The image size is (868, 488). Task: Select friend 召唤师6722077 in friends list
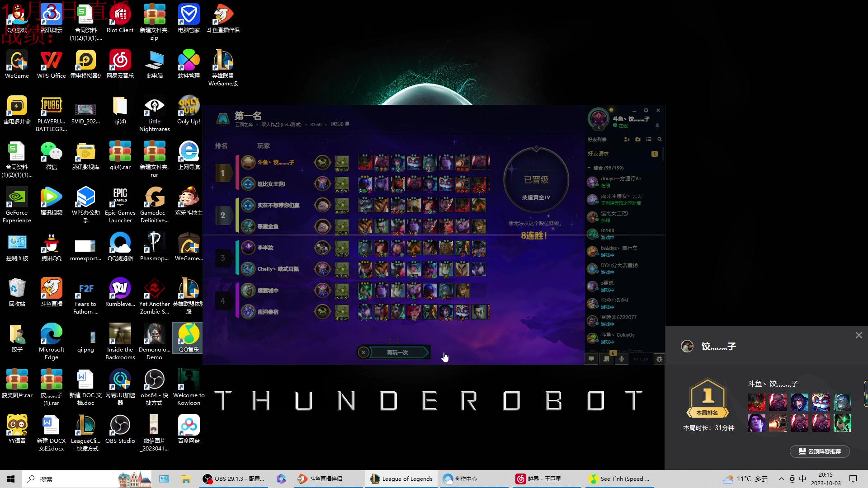point(623,320)
